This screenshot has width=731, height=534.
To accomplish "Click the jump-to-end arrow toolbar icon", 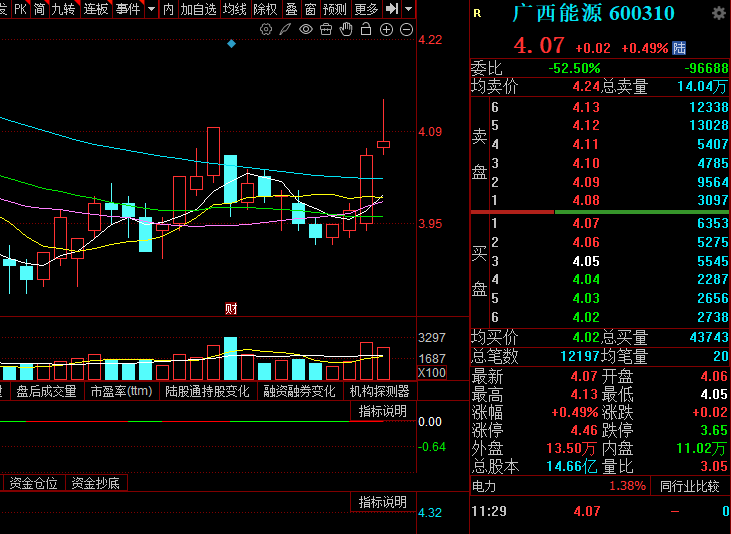I will pos(392,8).
